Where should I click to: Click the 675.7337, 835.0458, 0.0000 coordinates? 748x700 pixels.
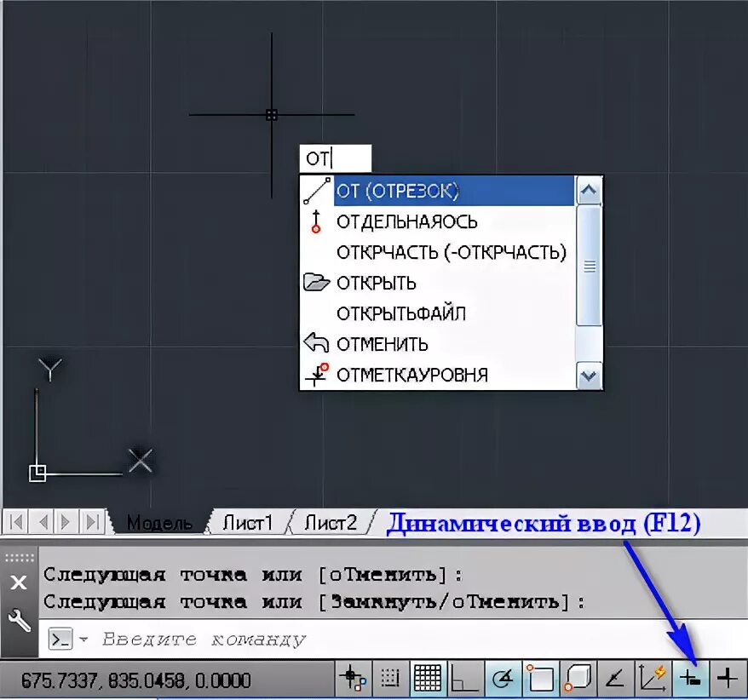(x=136, y=680)
